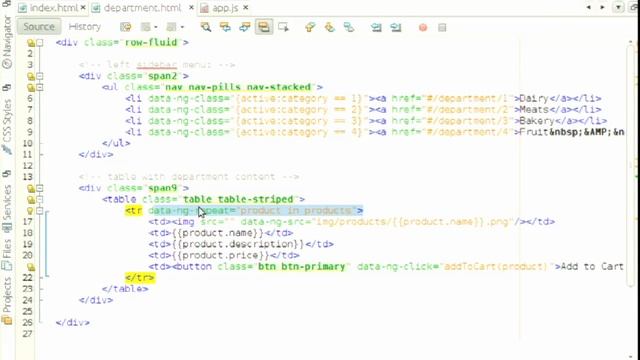Open the Navigator side panel
The width and height of the screenshot is (640, 360).
click(7, 43)
